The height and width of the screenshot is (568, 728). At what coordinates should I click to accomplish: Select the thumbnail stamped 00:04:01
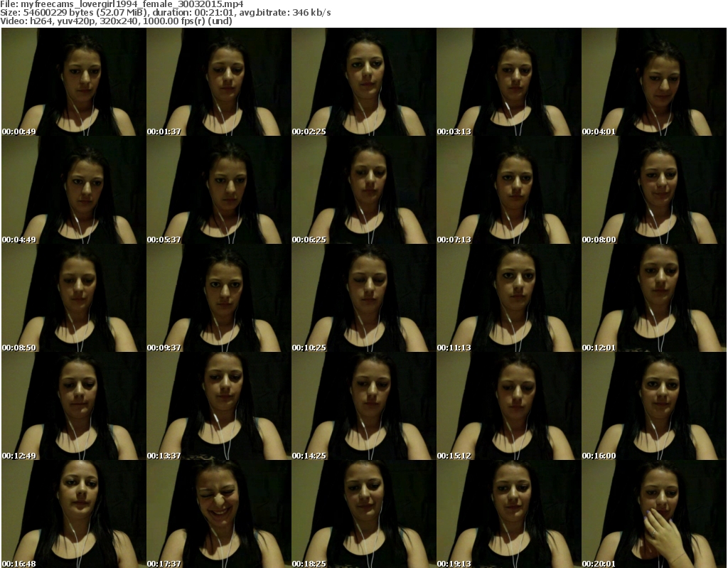[x=653, y=82]
